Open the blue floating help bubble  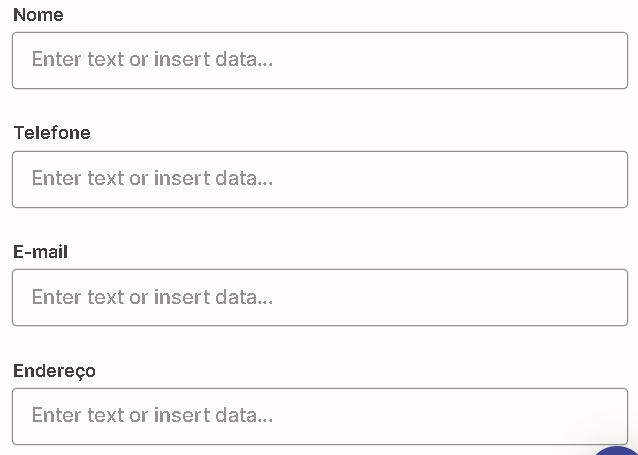point(616,451)
